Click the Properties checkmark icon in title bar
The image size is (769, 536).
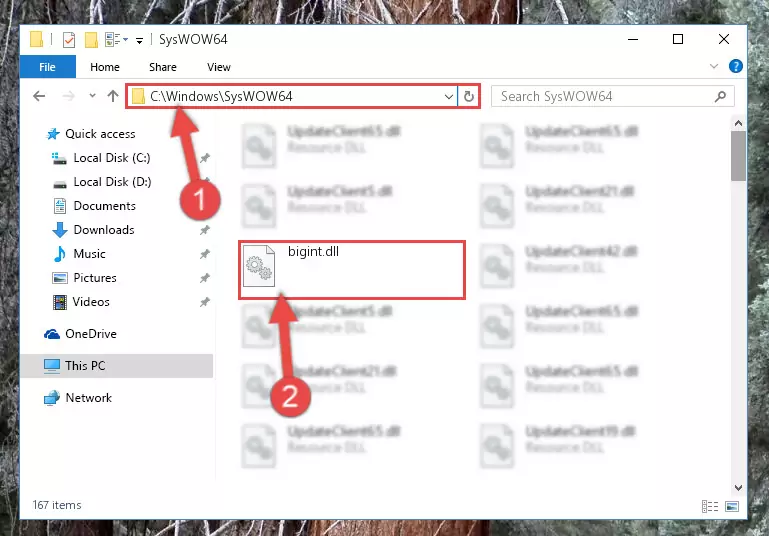pyautogui.click(x=69, y=40)
